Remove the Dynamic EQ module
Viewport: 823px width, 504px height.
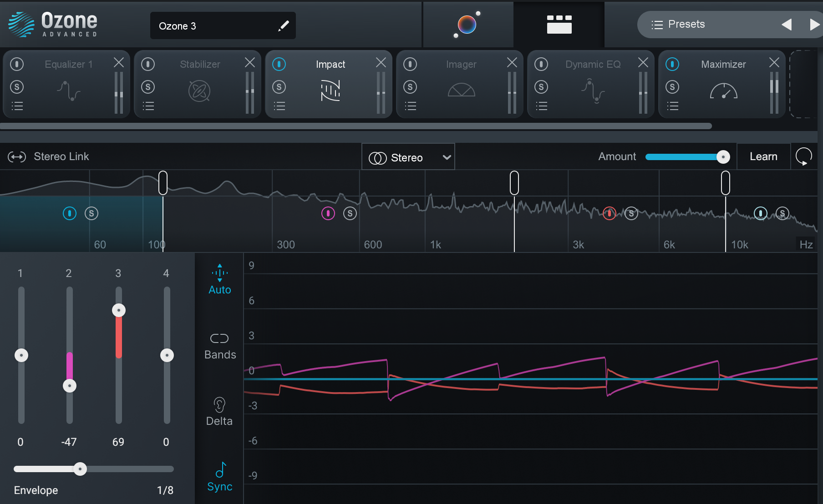643,63
